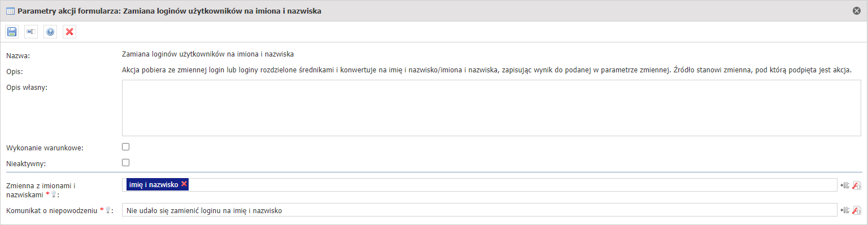Screen dimensions: 868x225
Task: Remove the 'imię i nazwisko' tag
Action: point(184,184)
